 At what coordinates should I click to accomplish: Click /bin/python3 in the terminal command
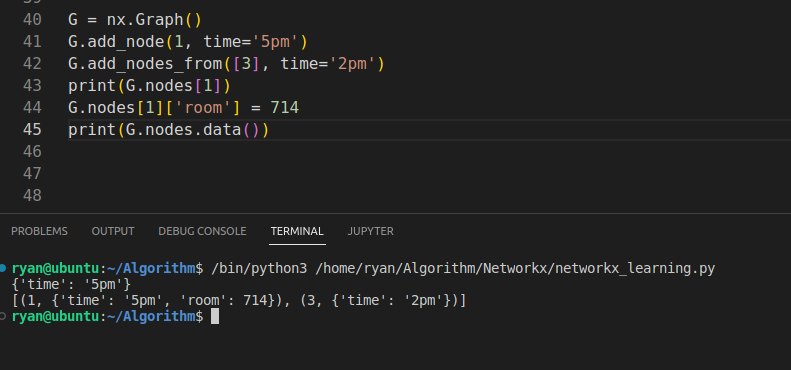point(259,269)
